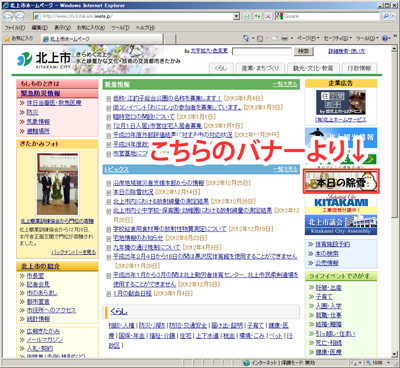Open the 本日の除雪状況 link in Topics
This screenshot has width=400, height=368.
133,192
